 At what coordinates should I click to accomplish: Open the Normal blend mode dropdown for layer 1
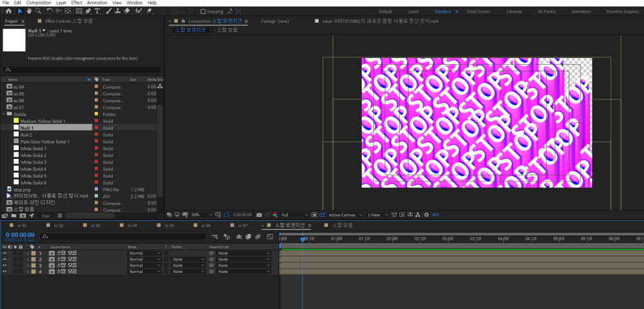145,253
